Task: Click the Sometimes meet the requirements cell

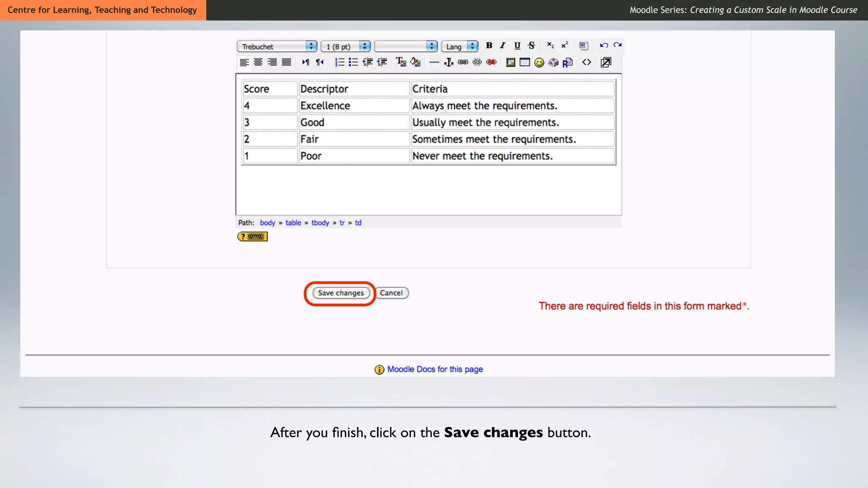Action: pyautogui.click(x=513, y=139)
